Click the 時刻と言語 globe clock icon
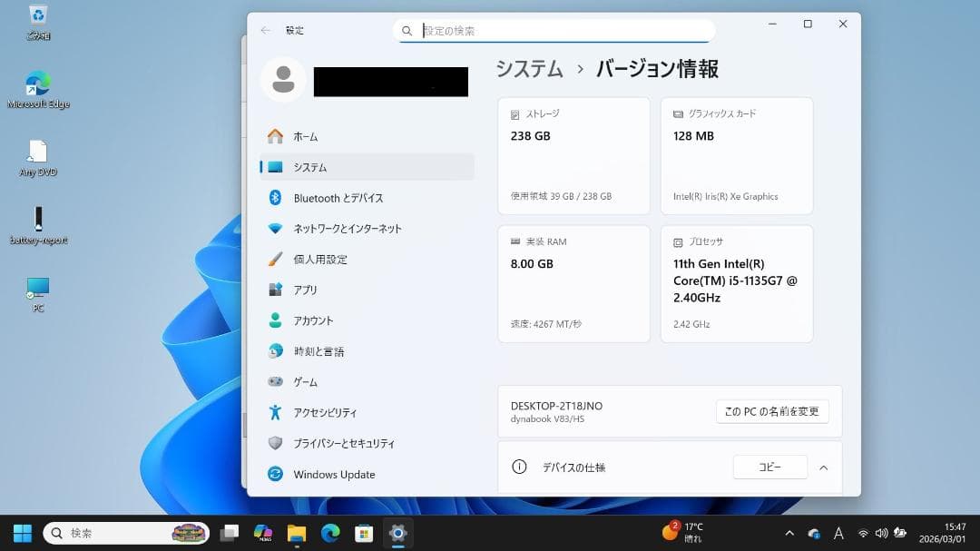The height and width of the screenshot is (551, 980). (275, 351)
